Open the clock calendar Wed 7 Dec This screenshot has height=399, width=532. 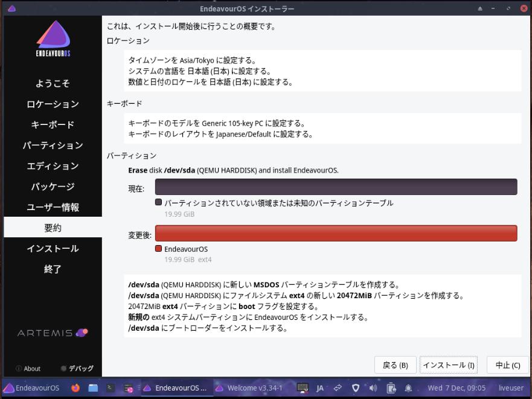coord(457,388)
